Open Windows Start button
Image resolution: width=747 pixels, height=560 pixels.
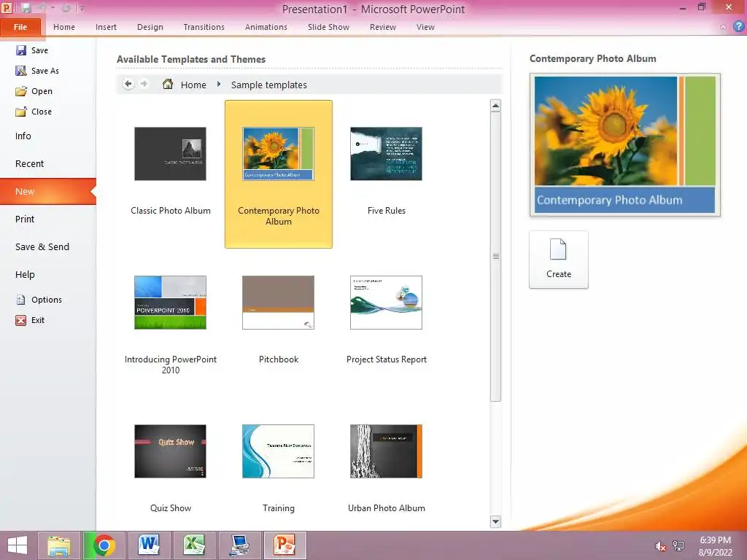18,545
